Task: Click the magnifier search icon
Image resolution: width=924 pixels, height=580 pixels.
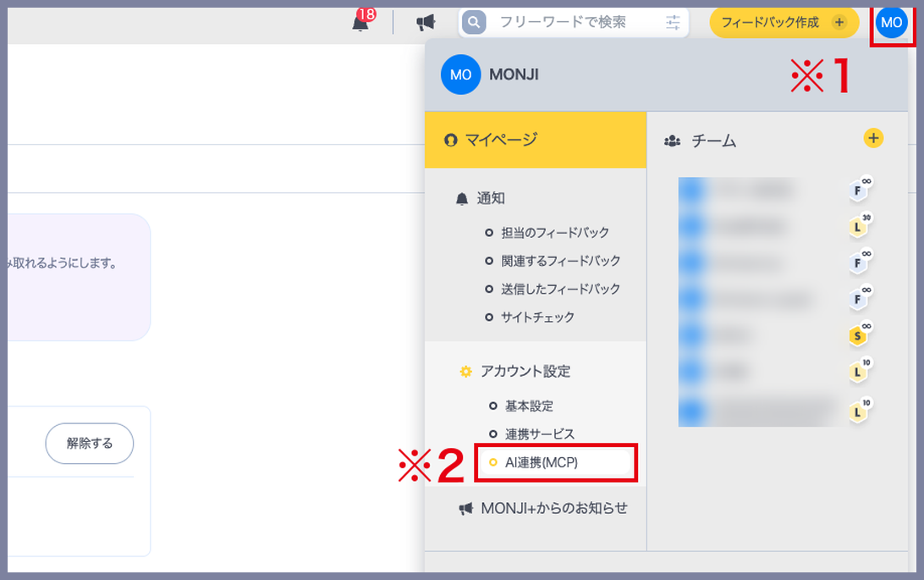Action: pyautogui.click(x=474, y=22)
